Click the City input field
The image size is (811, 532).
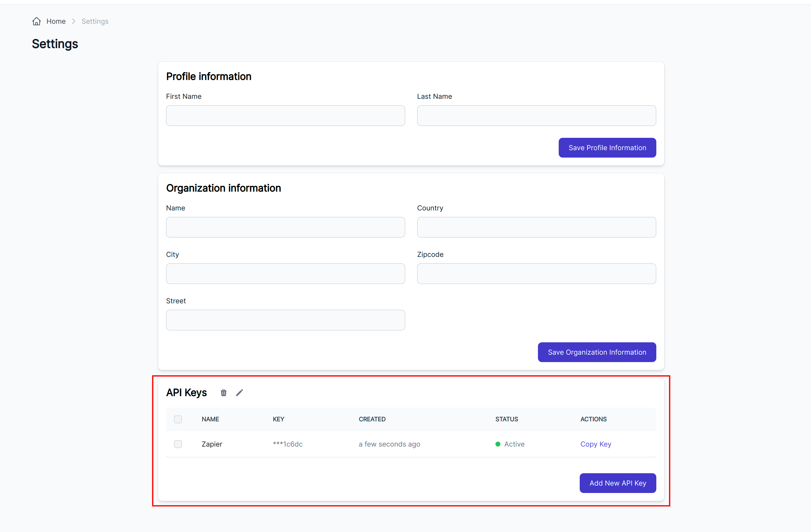click(x=285, y=273)
